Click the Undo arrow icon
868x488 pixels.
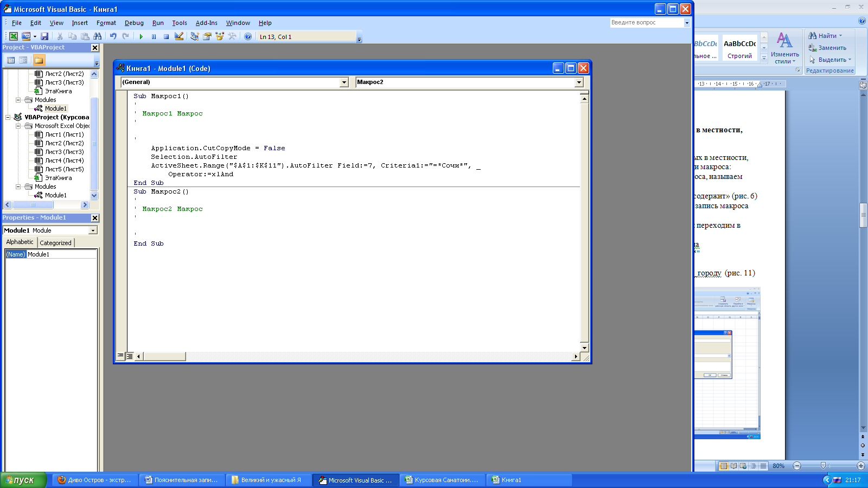(113, 36)
